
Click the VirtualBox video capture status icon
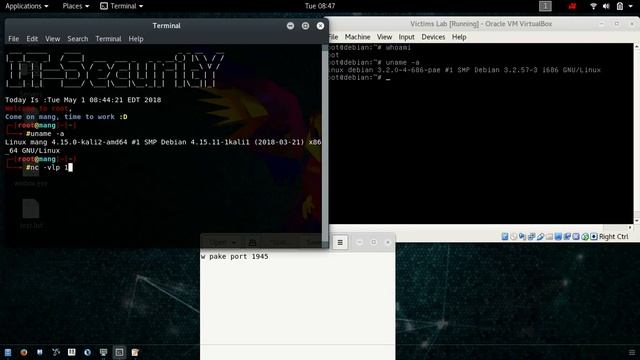point(567,237)
